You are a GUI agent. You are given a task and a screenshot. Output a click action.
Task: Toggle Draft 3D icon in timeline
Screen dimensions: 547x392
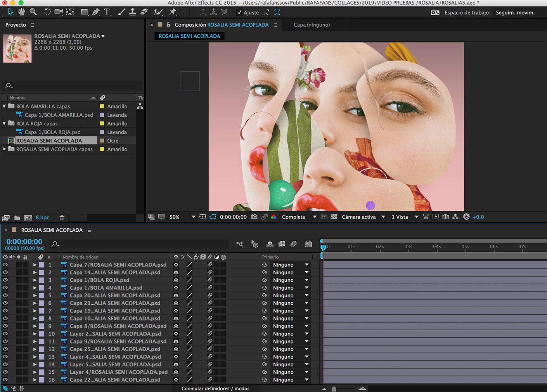coord(254,244)
